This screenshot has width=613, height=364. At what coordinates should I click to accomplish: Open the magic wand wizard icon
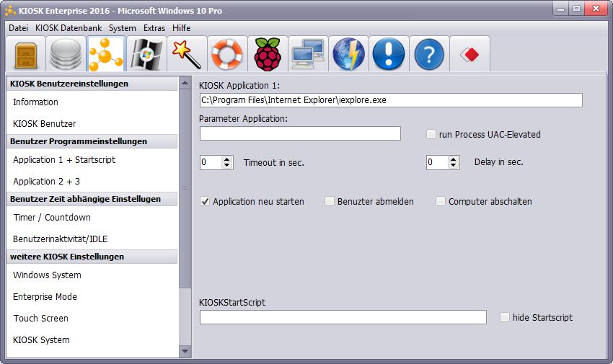pyautogui.click(x=187, y=55)
